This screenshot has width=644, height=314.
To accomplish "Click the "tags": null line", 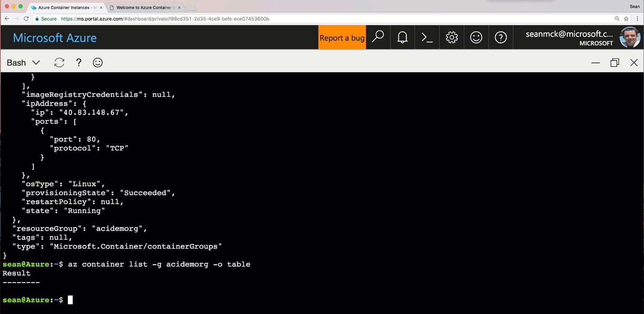I will point(42,237).
